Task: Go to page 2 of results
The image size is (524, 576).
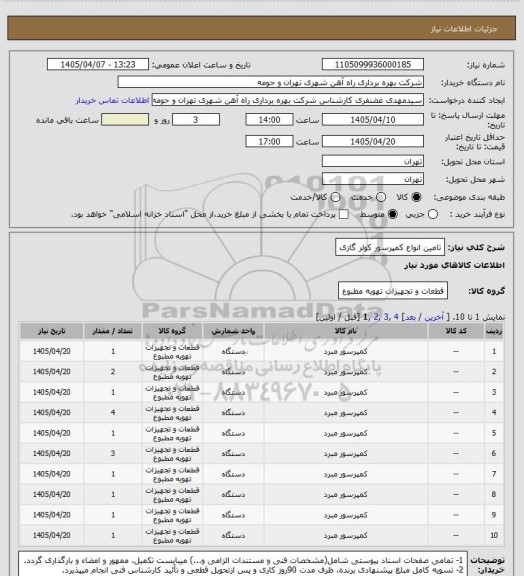Action: 376,317
